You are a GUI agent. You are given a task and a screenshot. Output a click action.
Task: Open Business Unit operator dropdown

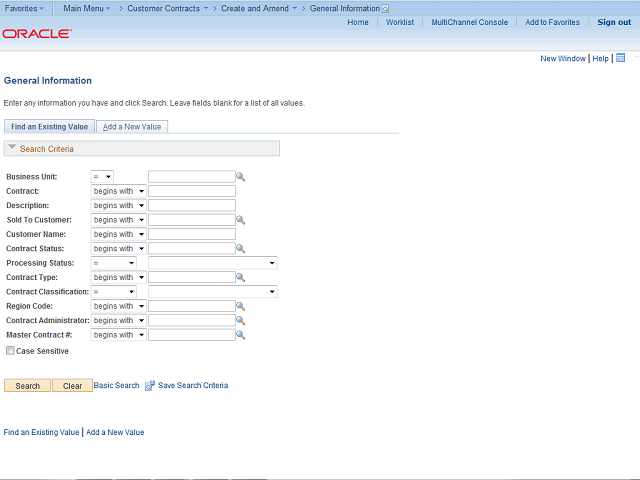tap(102, 177)
